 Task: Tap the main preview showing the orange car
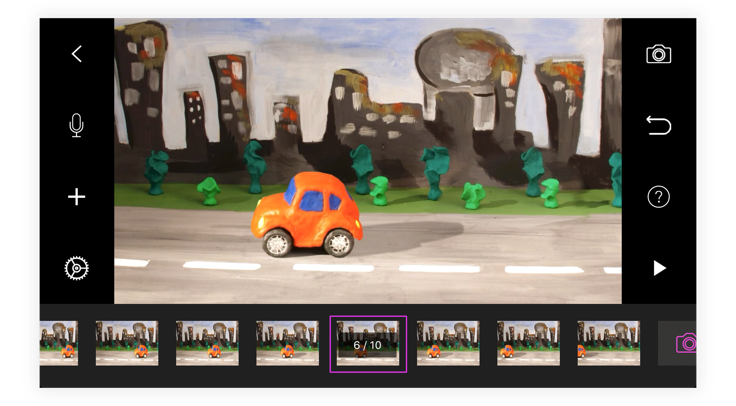(x=368, y=161)
